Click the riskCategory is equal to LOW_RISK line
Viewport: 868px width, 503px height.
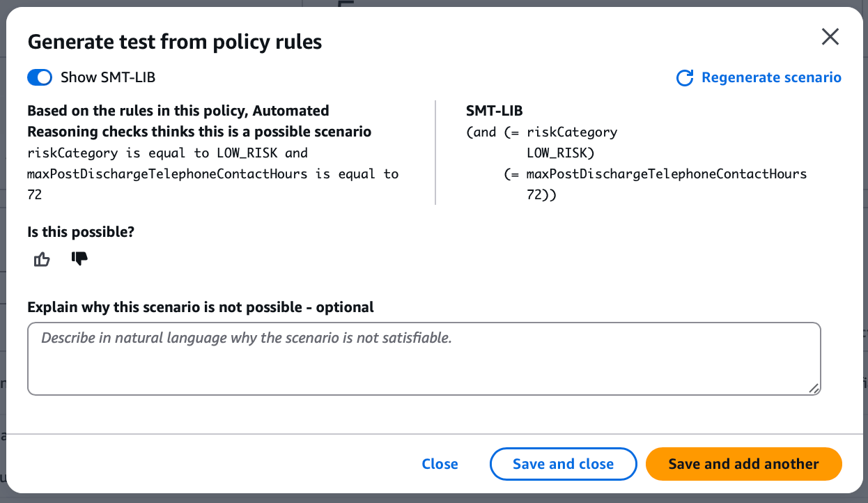[167, 153]
